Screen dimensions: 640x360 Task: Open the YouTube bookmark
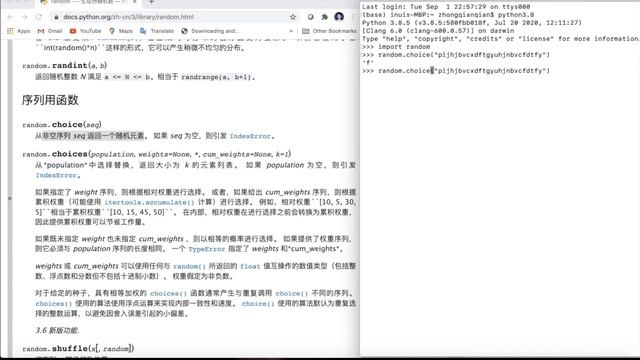(85, 31)
